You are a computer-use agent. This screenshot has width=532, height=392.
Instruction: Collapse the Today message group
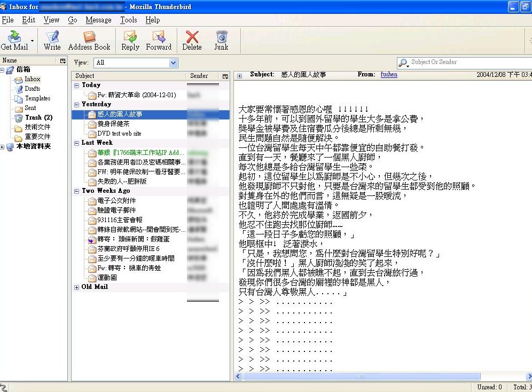76,85
